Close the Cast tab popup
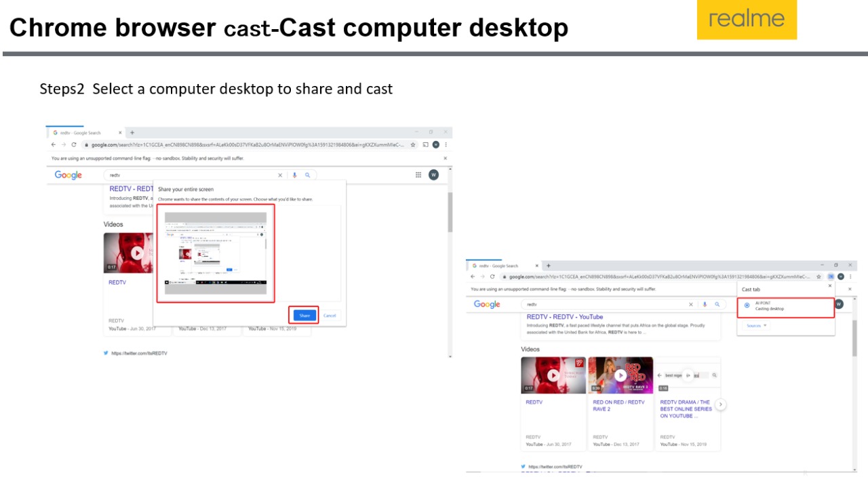Viewport: 868px width, 481px height. pos(829,287)
